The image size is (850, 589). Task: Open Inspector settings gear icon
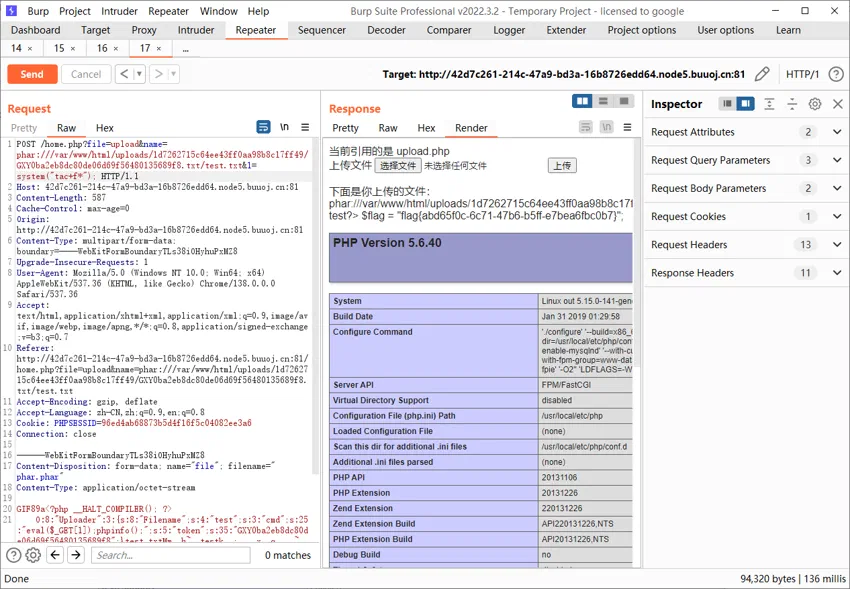click(815, 104)
